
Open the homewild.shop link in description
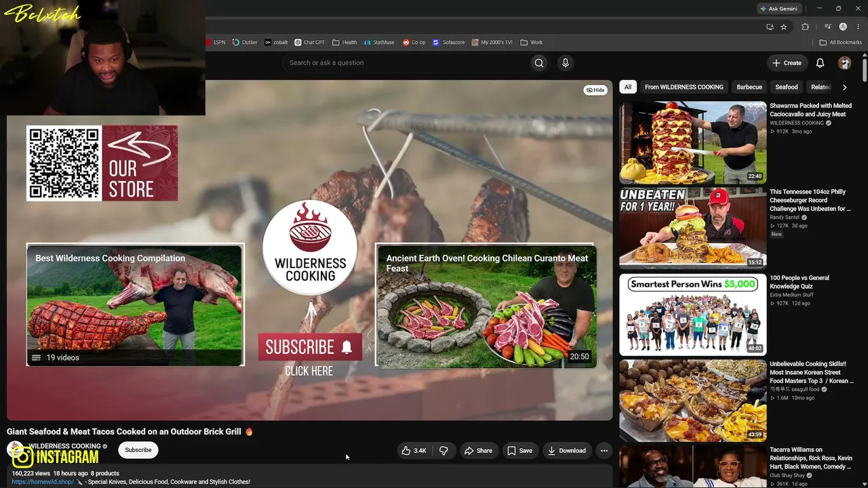coord(43,482)
